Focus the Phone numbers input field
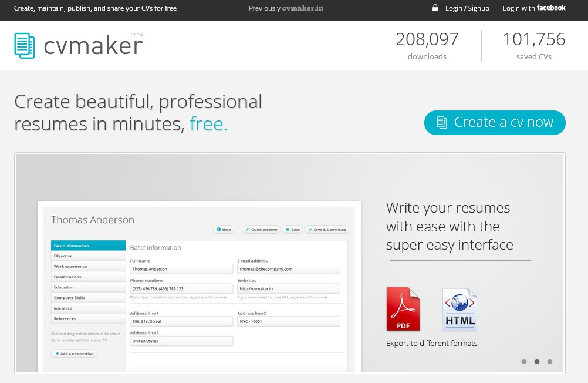Screen dimensions: 588x383 181,289
